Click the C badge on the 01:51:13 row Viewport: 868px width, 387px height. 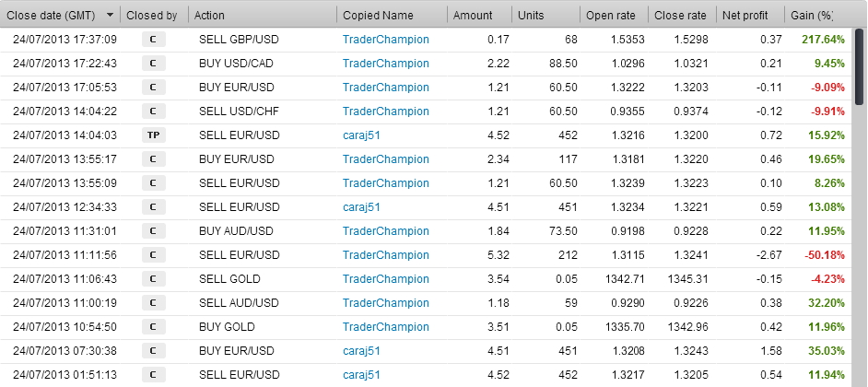tap(152, 375)
